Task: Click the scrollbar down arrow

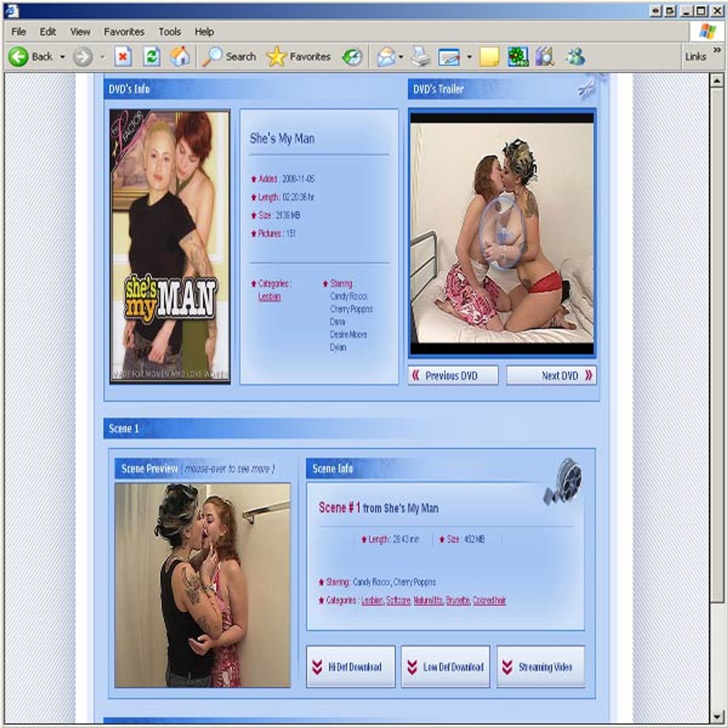Action: [717, 717]
